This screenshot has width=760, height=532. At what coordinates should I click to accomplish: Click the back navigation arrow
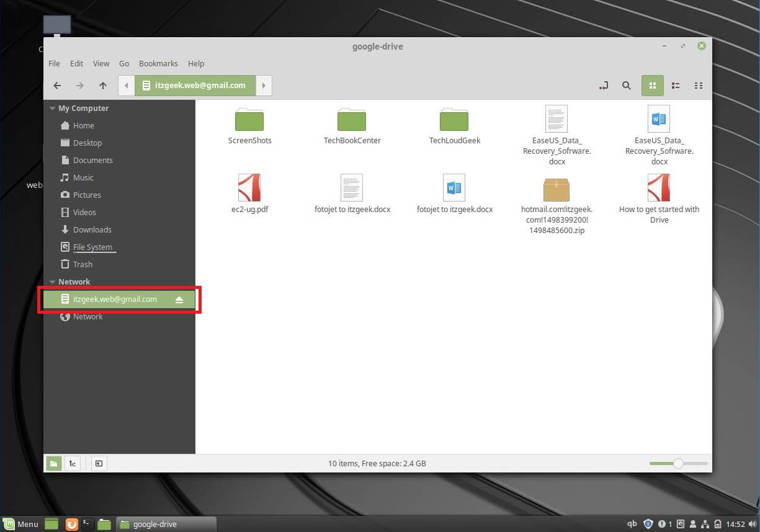57,86
